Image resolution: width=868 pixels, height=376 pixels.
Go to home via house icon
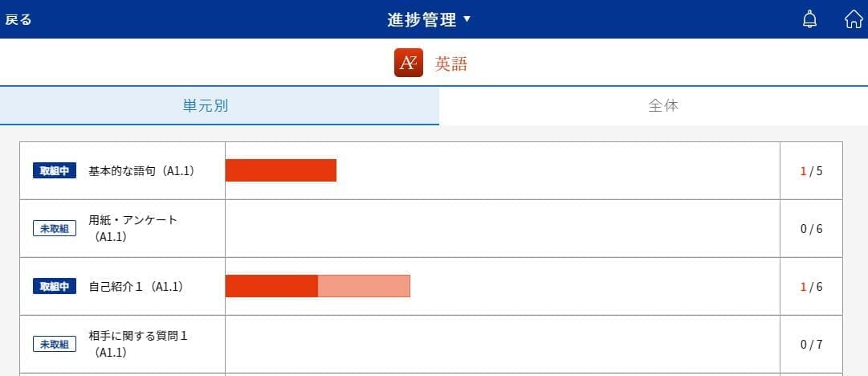(x=854, y=18)
